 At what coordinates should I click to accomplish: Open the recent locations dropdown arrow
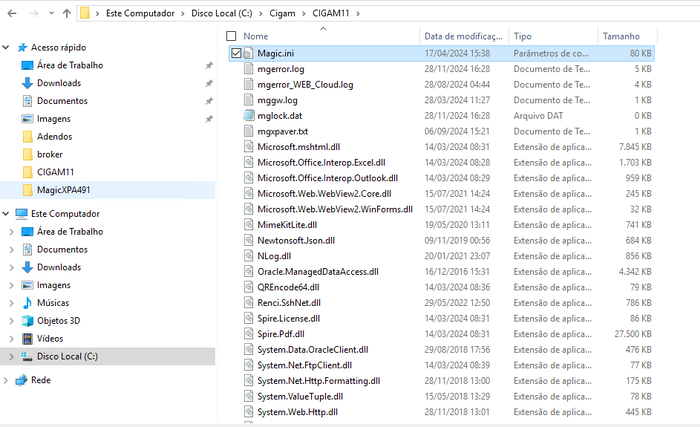51,13
